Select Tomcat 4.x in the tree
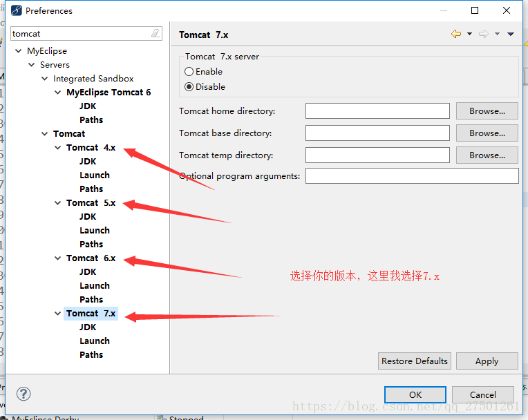 tap(91, 148)
